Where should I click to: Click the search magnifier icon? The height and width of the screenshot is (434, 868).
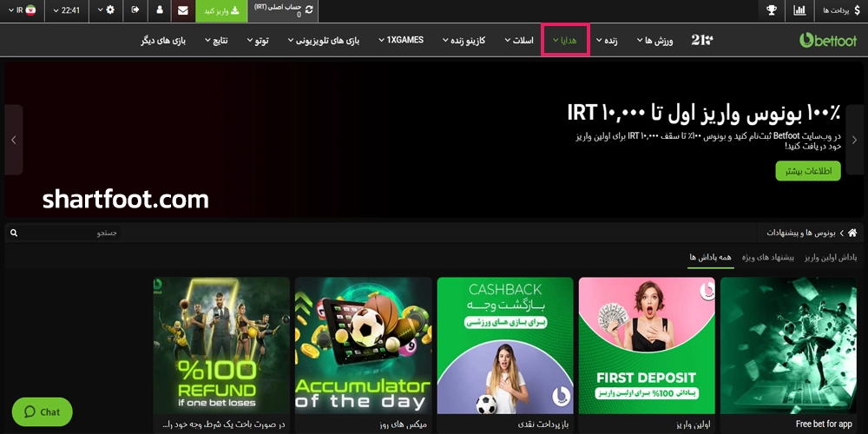(14, 233)
